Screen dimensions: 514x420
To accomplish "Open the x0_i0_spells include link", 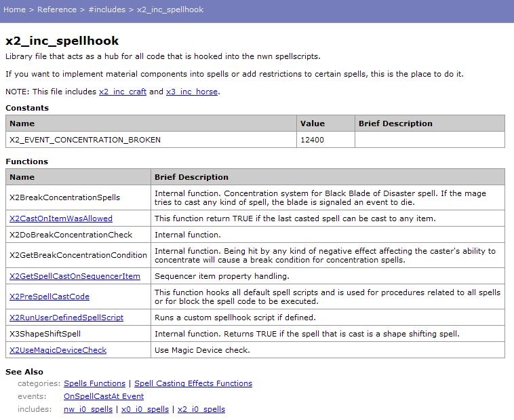I will pos(145,409).
